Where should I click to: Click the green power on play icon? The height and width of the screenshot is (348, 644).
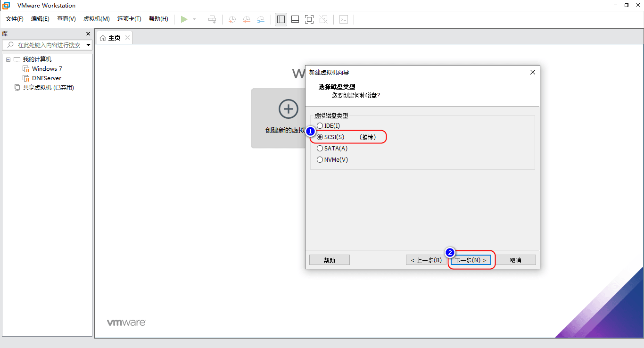tap(184, 19)
